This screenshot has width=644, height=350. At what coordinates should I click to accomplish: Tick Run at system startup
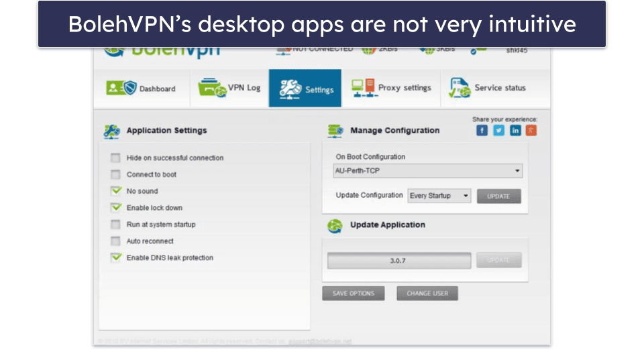point(115,225)
